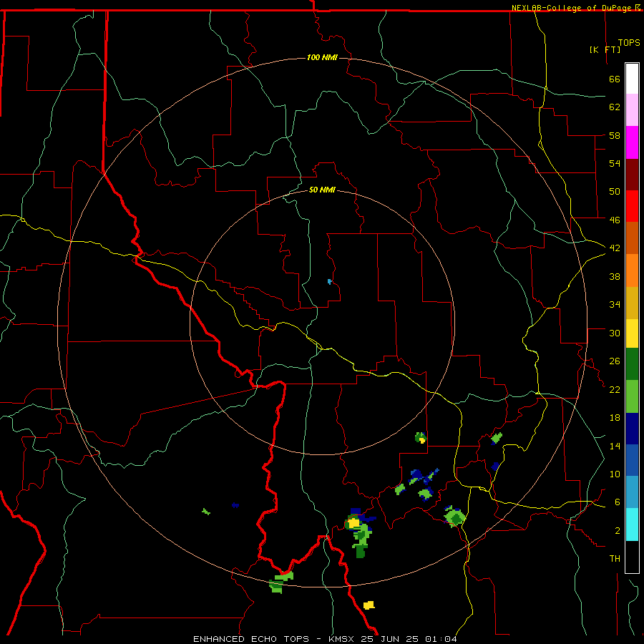Select the yellow legend swatch
The image size is (644, 644).
coord(632,333)
